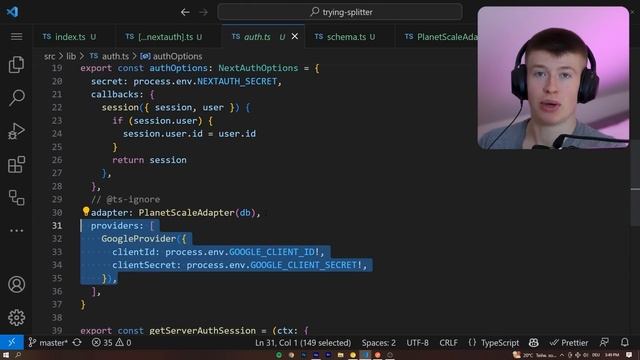Click the editor minimap scrollbar
Viewport: 640px width, 360px height.
635,184
